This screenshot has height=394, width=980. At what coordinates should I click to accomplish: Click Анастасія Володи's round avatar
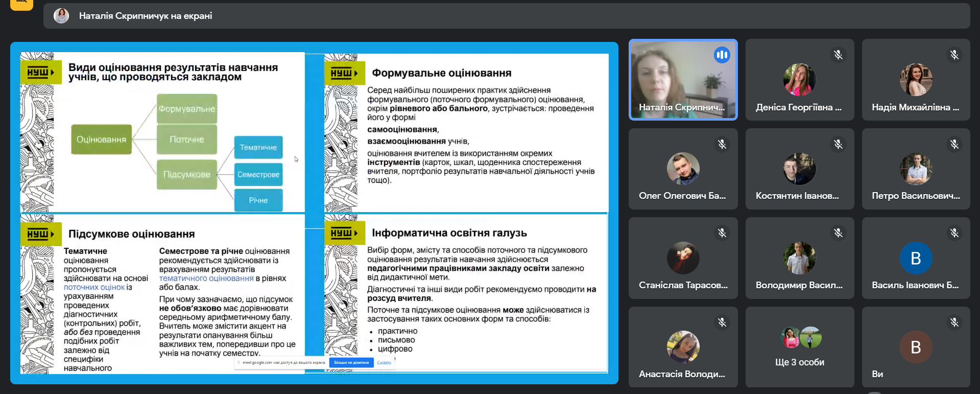pyautogui.click(x=683, y=347)
